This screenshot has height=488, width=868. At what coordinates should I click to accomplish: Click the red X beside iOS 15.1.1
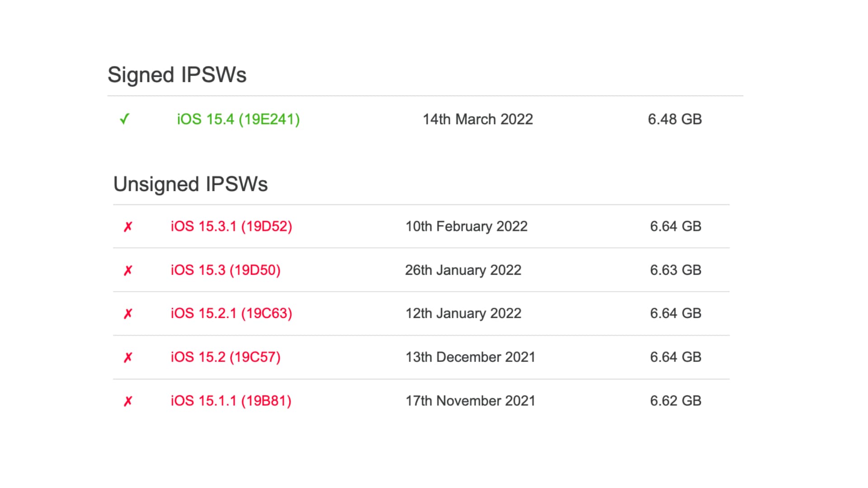[x=128, y=401]
